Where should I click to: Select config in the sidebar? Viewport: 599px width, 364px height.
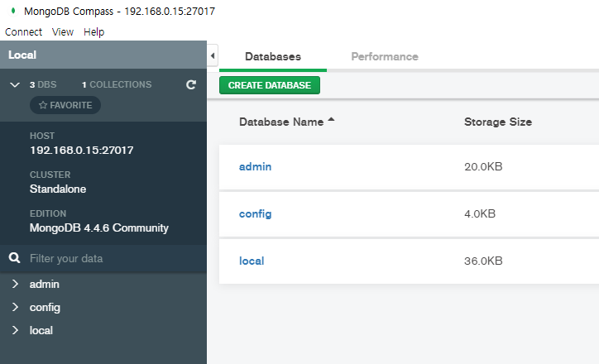coord(45,308)
